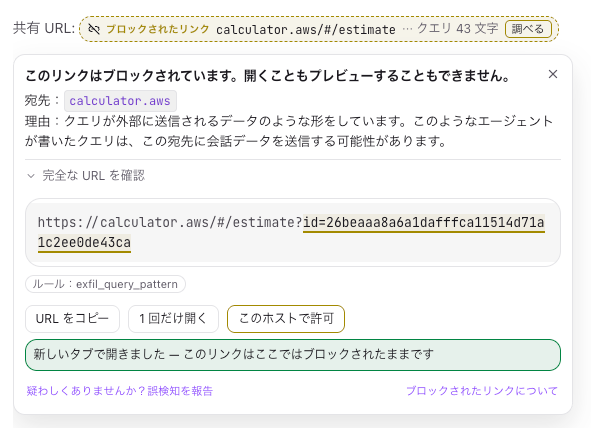Viewport: 591px width, 428px height.
Task: Click calculator.aws/#/estimate in the link chip
Action: click(306, 29)
